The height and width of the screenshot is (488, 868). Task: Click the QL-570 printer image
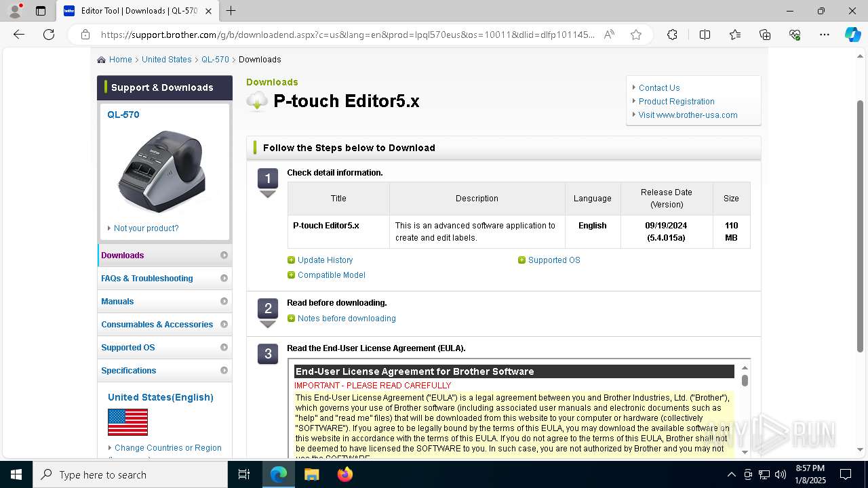161,171
